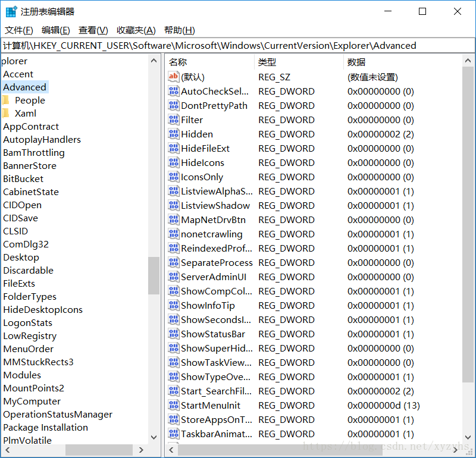Select the Filter value icon
Image resolution: width=476 pixels, height=458 pixels.
(173, 120)
